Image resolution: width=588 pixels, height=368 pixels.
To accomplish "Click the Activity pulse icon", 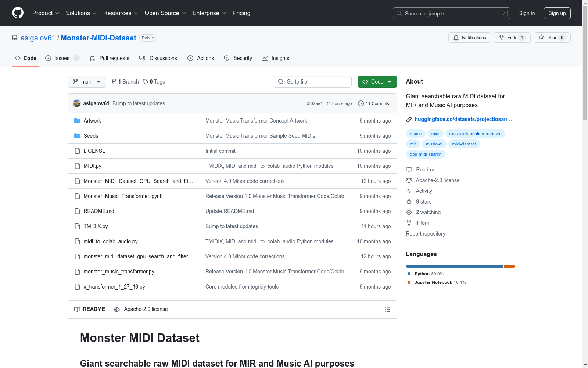I will click(x=409, y=191).
